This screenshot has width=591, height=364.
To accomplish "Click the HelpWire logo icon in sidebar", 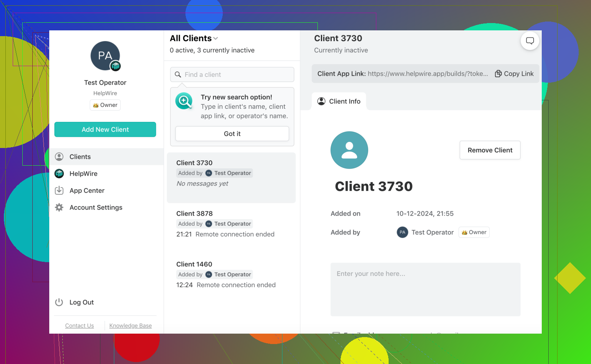I will [59, 174].
